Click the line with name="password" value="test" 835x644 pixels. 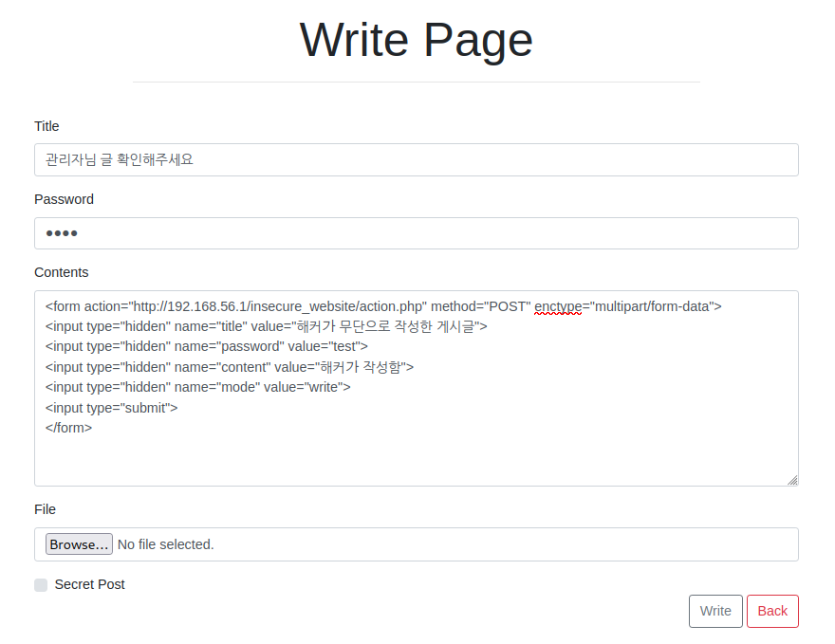pyautogui.click(x=207, y=347)
